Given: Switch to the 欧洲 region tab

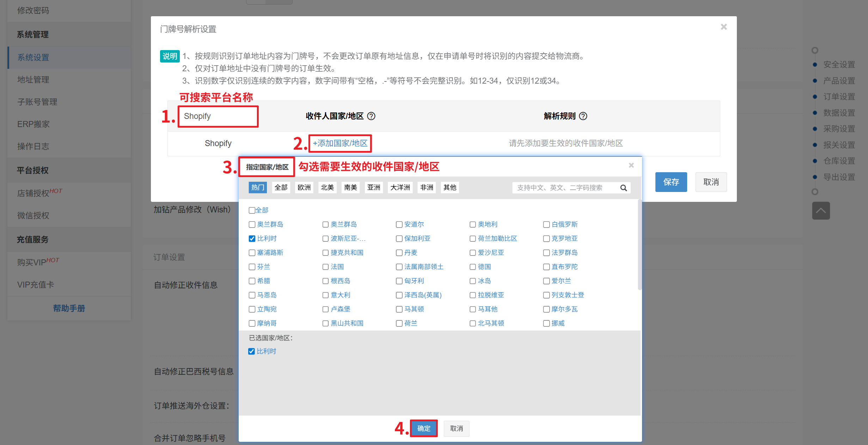Looking at the screenshot, I should coord(304,187).
